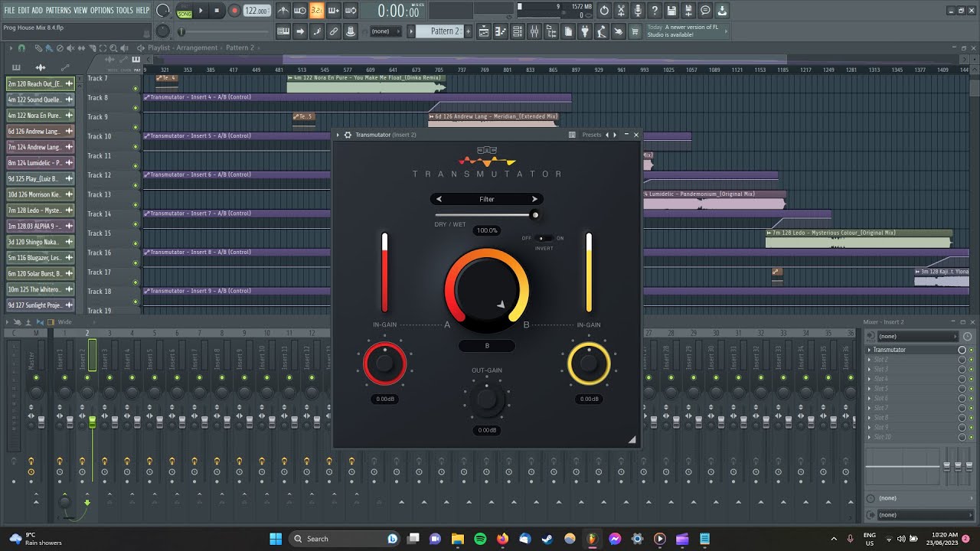
Task: Click the typing keyboard to piano icon
Action: coord(283,31)
